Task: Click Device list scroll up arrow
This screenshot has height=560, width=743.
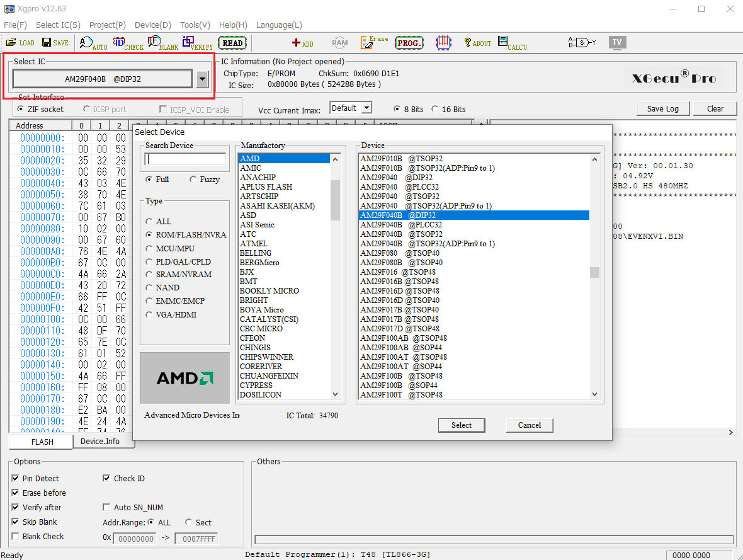Action: [x=594, y=159]
